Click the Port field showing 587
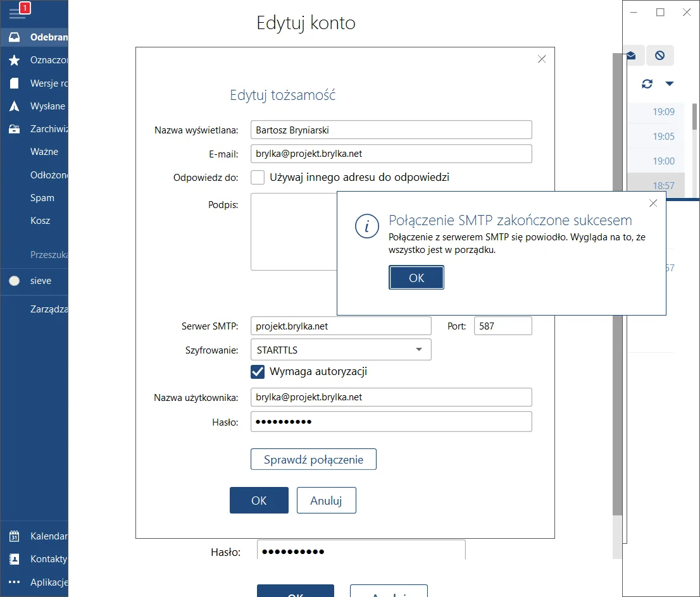 (503, 326)
